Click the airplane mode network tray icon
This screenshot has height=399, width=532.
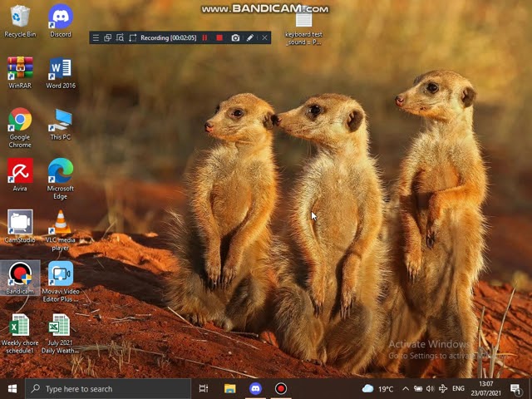click(x=443, y=389)
